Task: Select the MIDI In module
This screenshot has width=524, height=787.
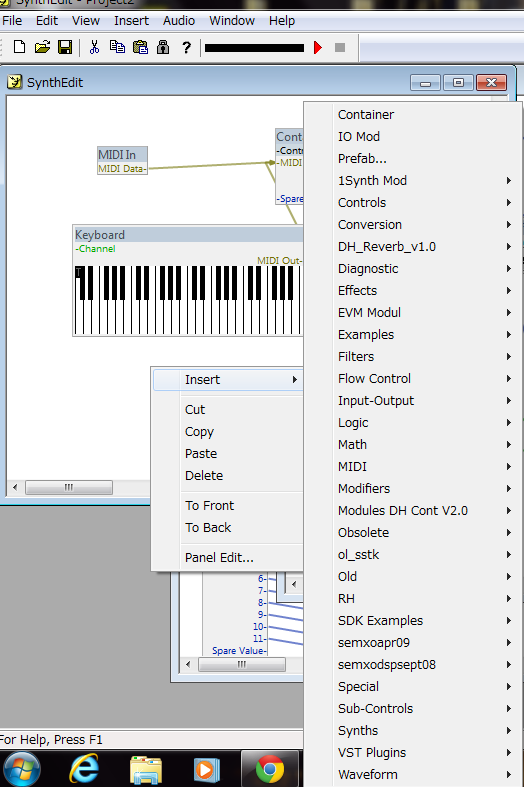Action: (122, 155)
